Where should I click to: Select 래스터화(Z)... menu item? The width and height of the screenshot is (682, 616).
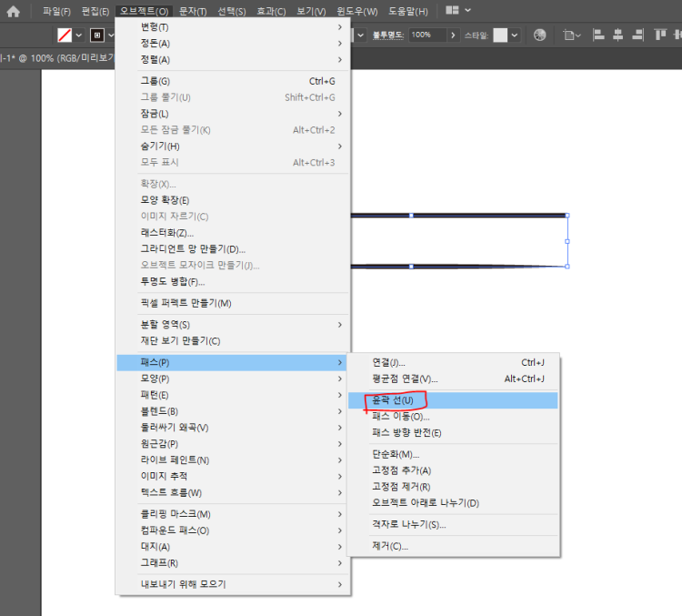click(233, 233)
